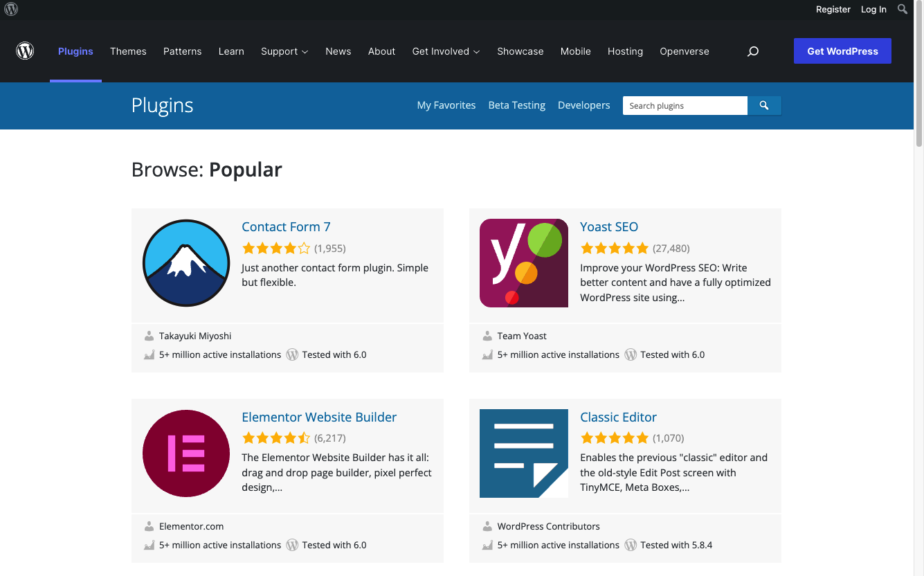The height and width of the screenshot is (576, 924).
Task: Click the search icon in the admin bar
Action: tap(903, 9)
